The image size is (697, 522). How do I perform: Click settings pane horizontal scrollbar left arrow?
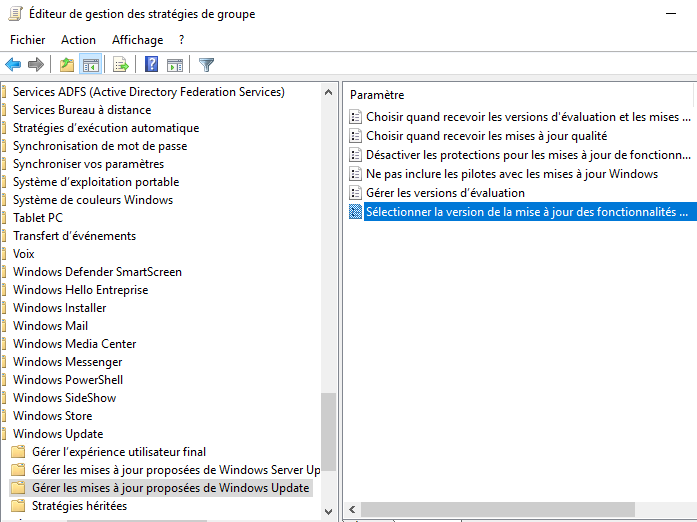(x=352, y=509)
